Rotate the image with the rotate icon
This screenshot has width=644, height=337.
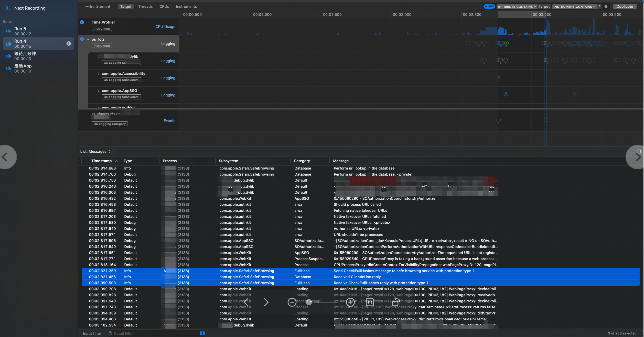(x=395, y=302)
